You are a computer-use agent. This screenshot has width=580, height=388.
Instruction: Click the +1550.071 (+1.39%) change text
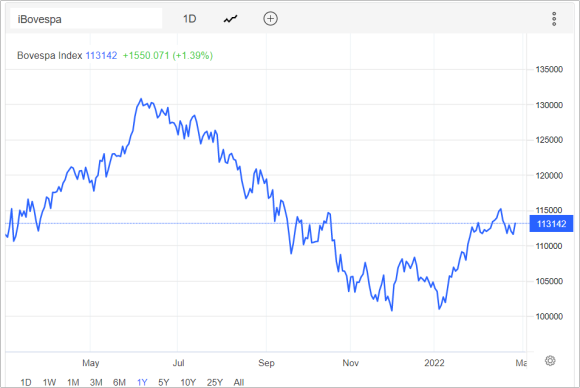click(x=168, y=55)
